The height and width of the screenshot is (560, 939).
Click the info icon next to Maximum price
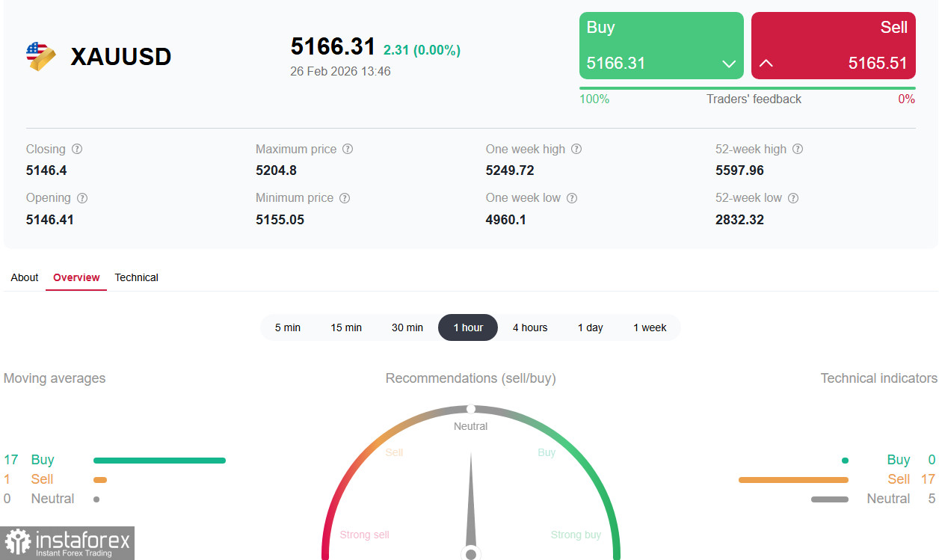348,149
